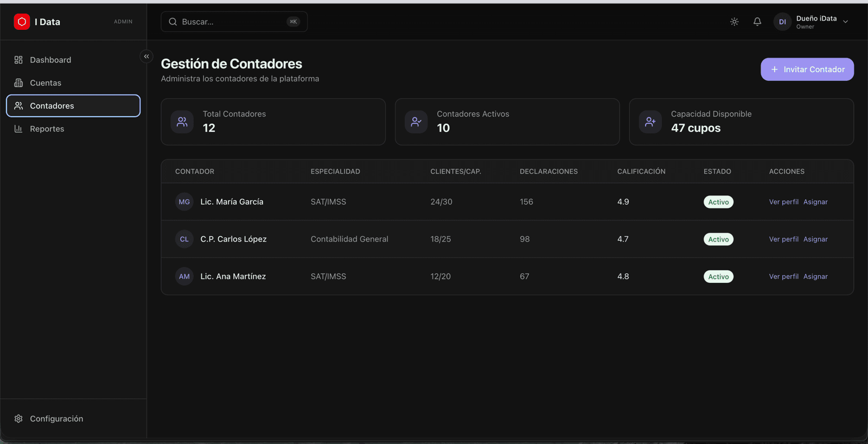
Task: Open Configuración settings
Action: 73,418
